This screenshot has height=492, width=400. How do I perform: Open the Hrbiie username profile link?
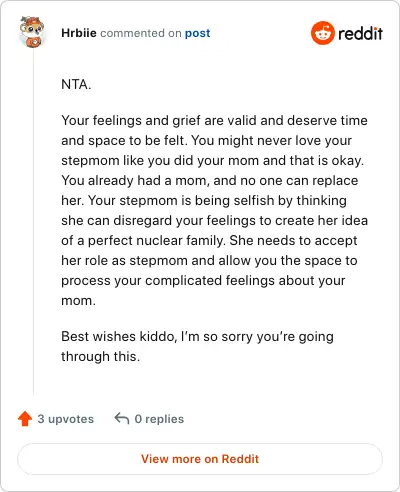click(79, 33)
